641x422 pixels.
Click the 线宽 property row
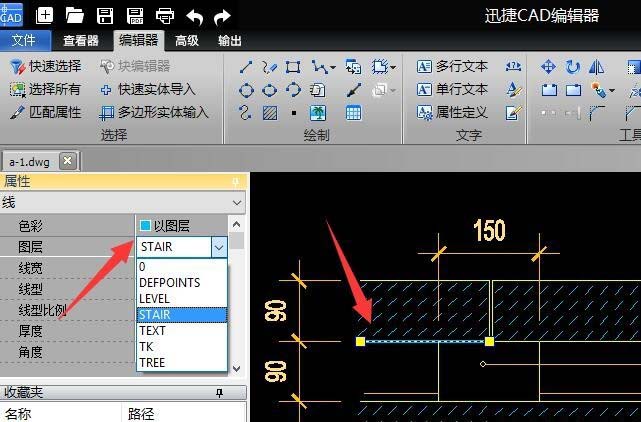(x=67, y=268)
